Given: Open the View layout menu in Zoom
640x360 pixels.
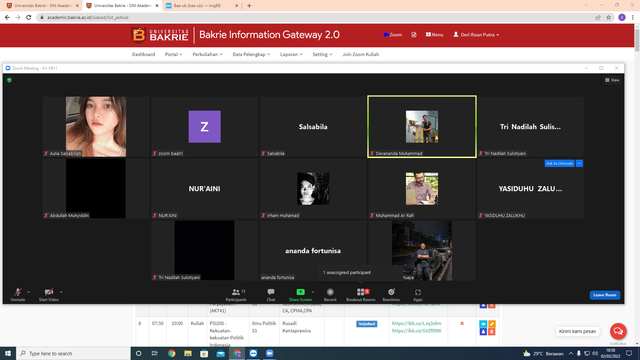Looking at the screenshot, I should coord(612,80).
